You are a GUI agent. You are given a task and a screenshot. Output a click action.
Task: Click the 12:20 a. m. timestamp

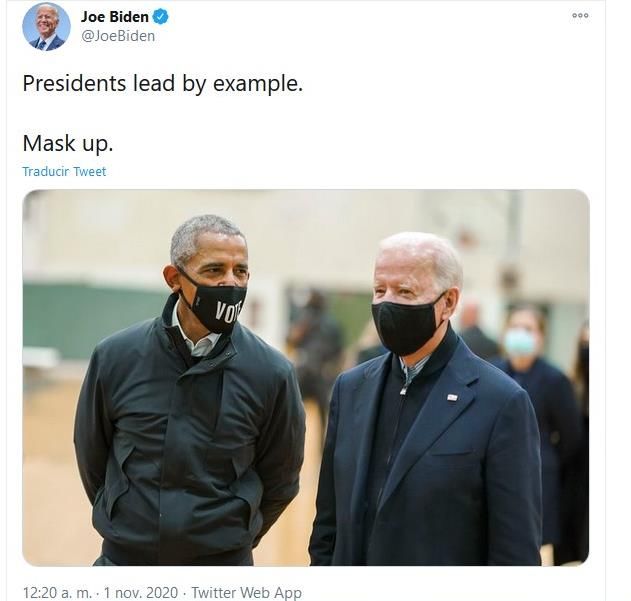coord(57,593)
